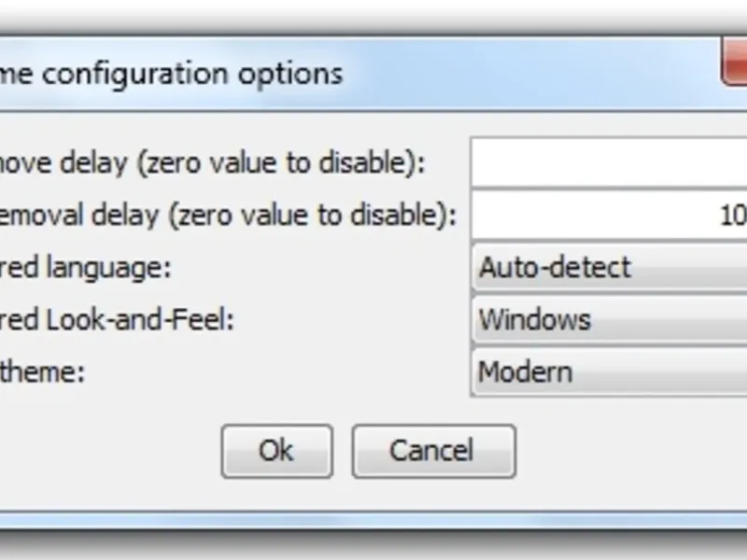Viewport: 747px width, 560px height.
Task: Click the value 10 in removal delay
Action: click(x=733, y=216)
